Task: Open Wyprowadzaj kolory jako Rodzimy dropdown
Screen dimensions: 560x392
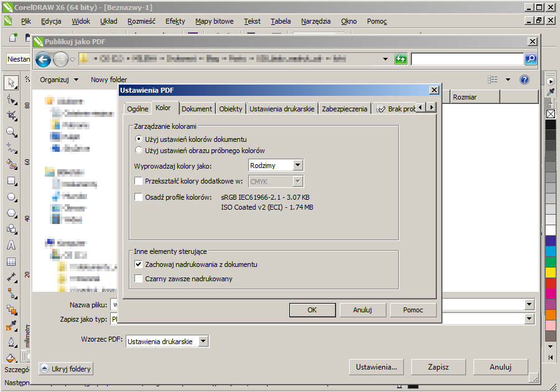Action: point(297,166)
